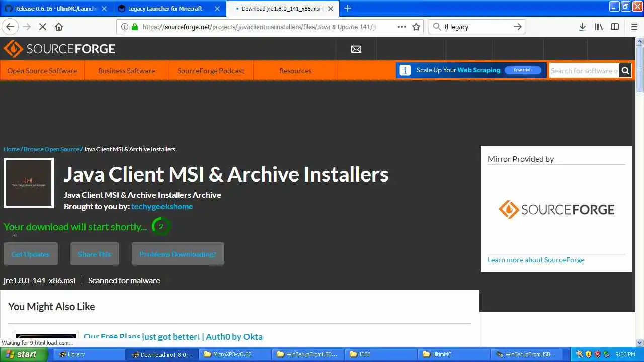Select the Download jre1.8.0_141_x86.msi tab
Screen dimensions: 644x362
pos(283,9)
